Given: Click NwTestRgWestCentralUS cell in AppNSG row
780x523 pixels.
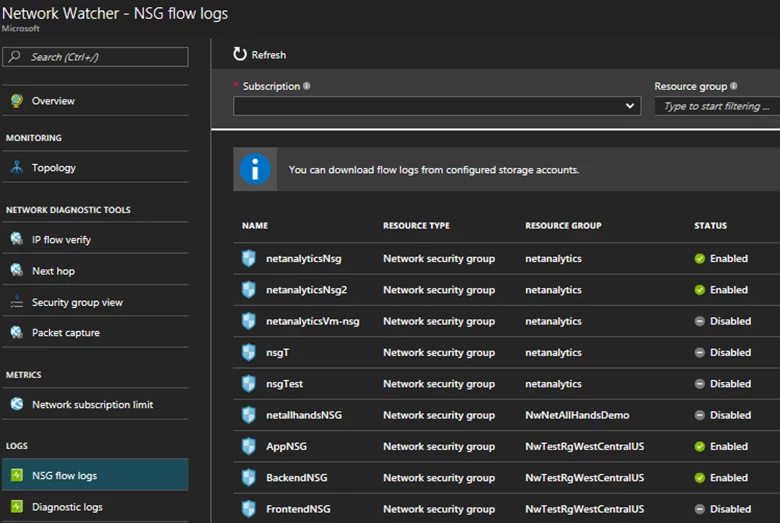Looking at the screenshot, I should pos(585,446).
